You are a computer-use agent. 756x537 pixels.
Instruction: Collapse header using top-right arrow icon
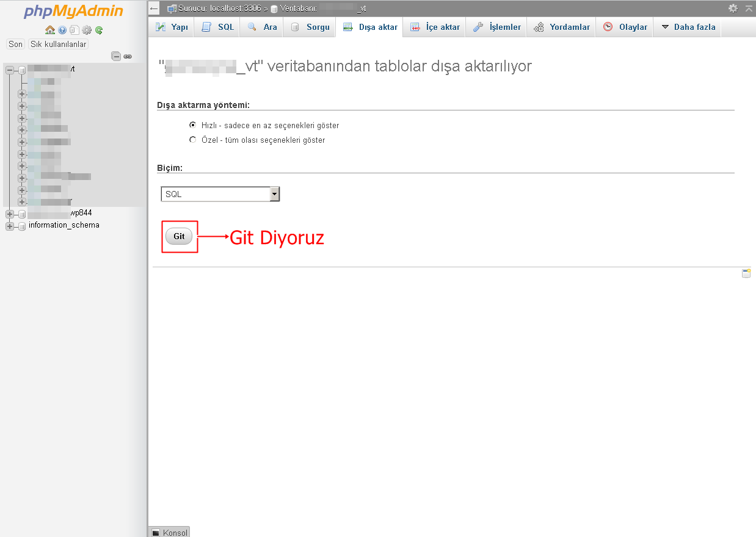pos(749,9)
